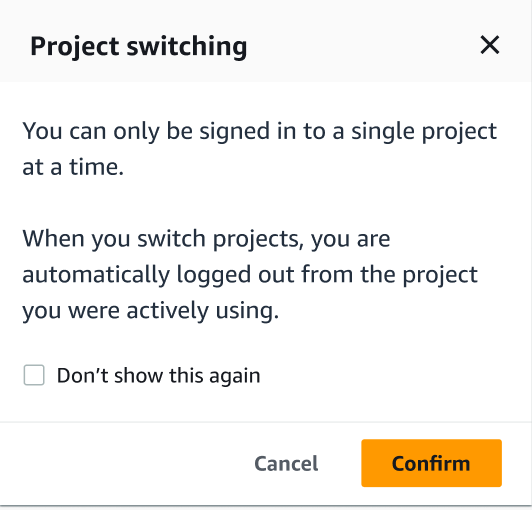Choose Confirm to switch projects
Viewport: 532px width, 510px height.
coord(431,463)
